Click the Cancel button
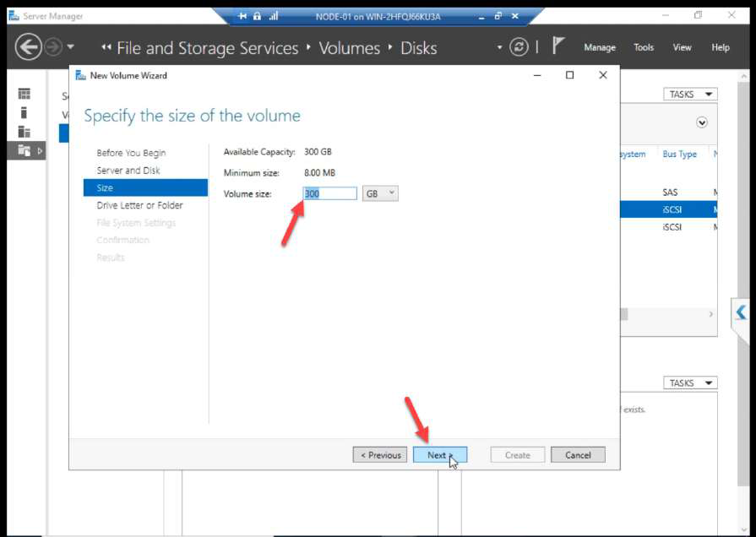 click(x=578, y=454)
